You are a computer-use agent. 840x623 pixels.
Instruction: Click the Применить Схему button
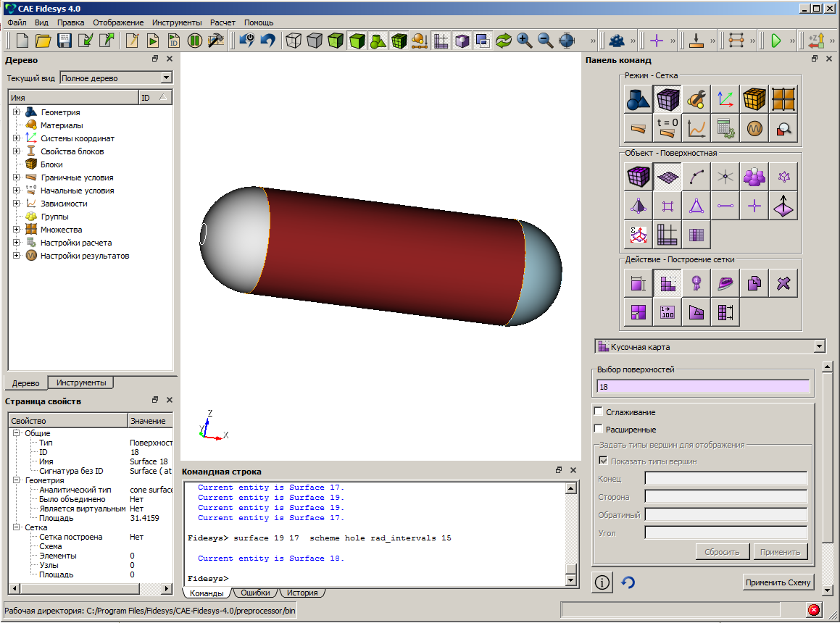pos(778,582)
